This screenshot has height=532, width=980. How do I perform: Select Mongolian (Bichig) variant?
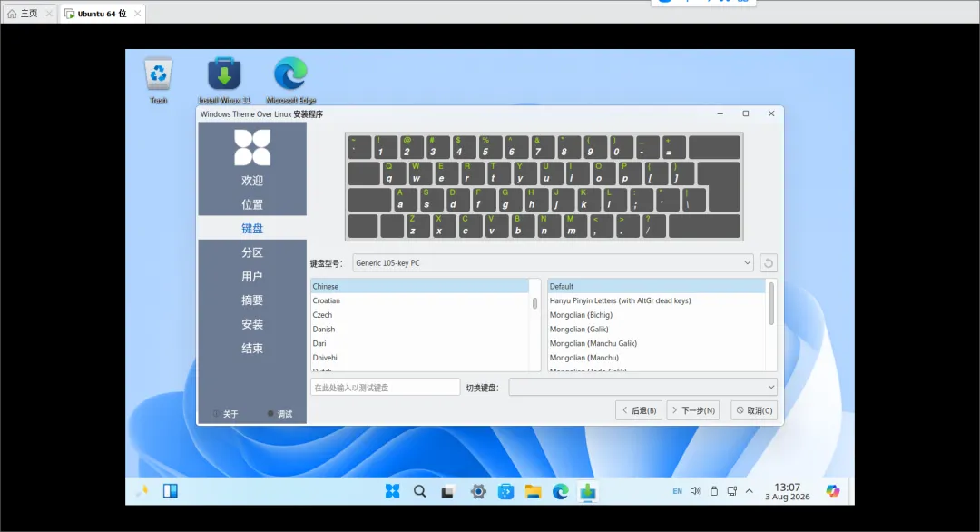pyautogui.click(x=656, y=315)
